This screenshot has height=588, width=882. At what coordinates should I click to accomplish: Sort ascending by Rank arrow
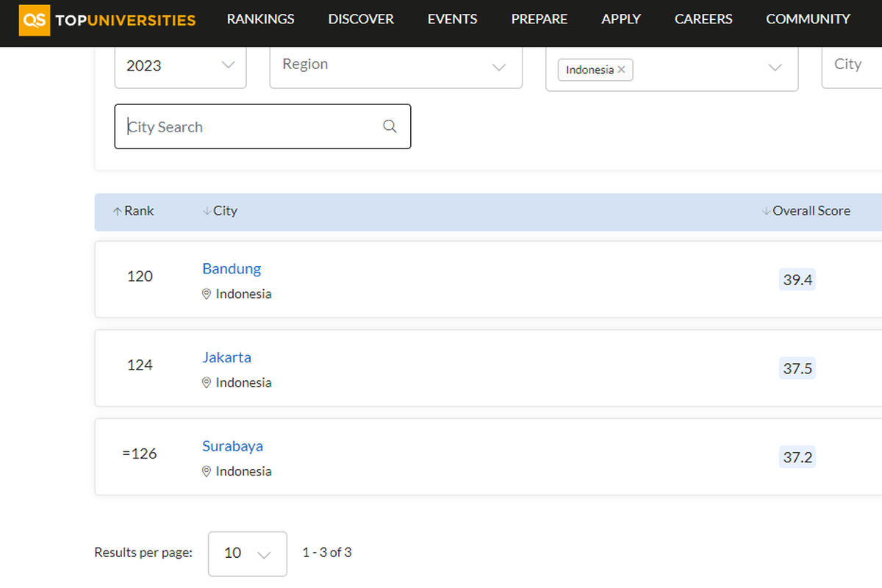(117, 212)
